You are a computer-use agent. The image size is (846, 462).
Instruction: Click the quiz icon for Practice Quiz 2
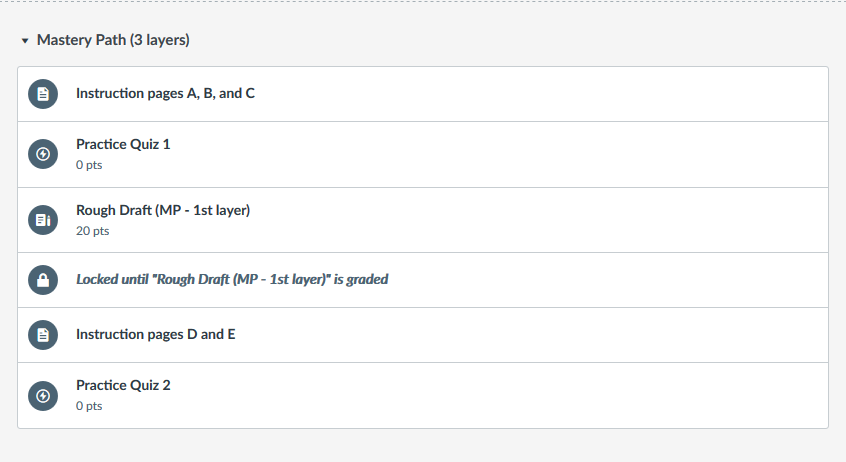[x=42, y=396]
